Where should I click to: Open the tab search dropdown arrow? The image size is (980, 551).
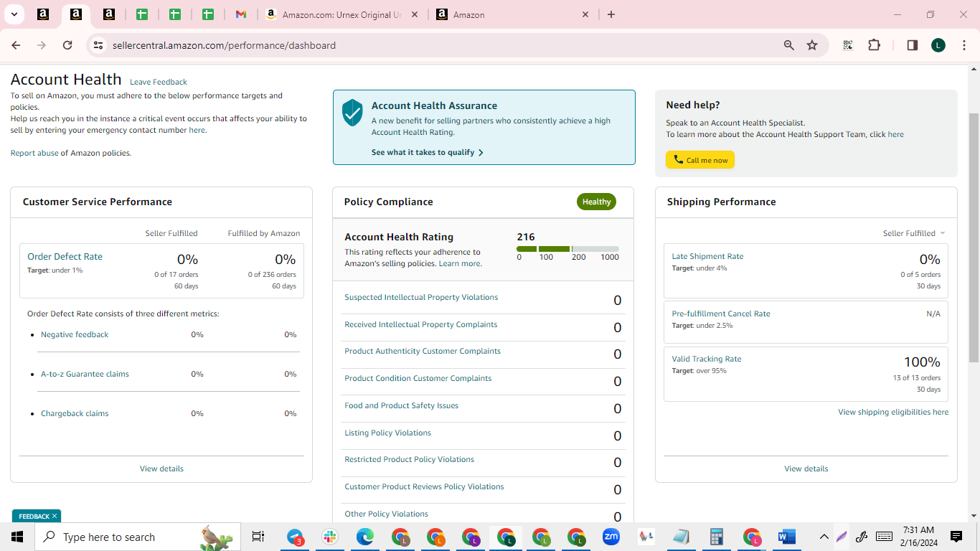(14, 14)
